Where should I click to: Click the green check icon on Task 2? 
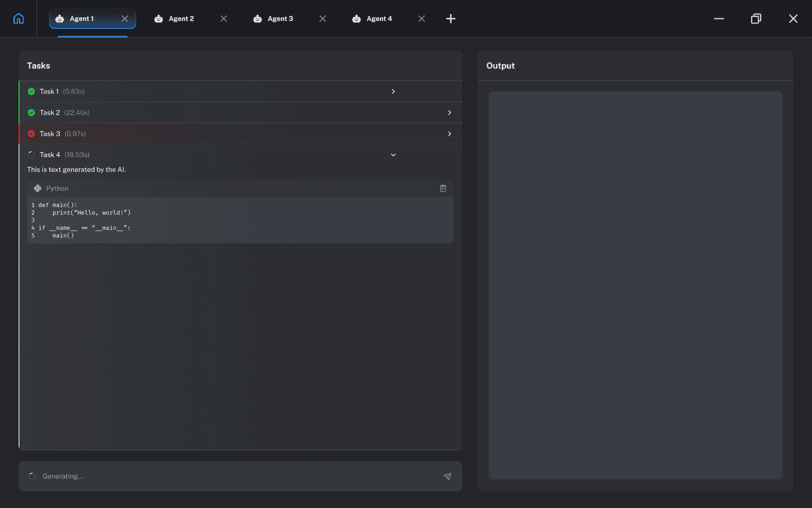[31, 112]
